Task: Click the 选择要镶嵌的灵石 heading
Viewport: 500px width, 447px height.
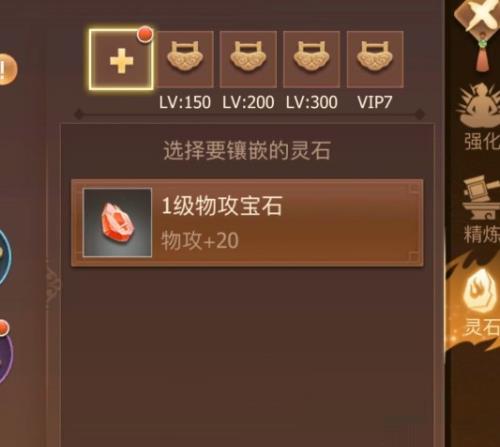Action: [247, 151]
